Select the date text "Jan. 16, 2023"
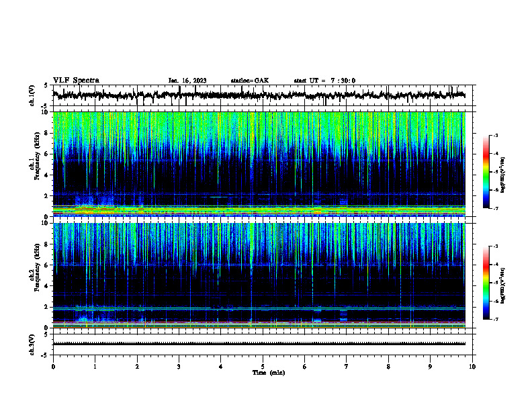 tap(187, 81)
